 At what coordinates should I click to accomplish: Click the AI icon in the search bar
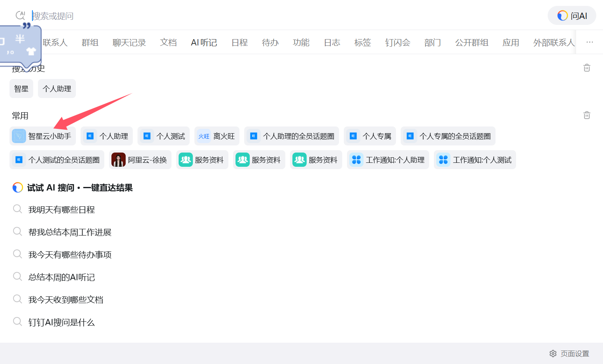pyautogui.click(x=20, y=15)
